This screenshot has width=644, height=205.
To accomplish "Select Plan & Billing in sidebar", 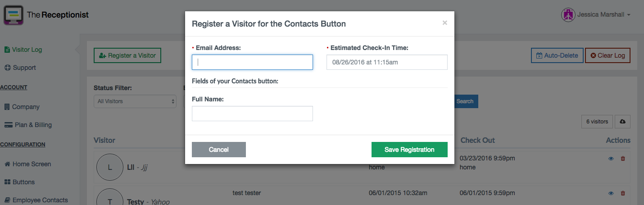I will [x=28, y=125].
